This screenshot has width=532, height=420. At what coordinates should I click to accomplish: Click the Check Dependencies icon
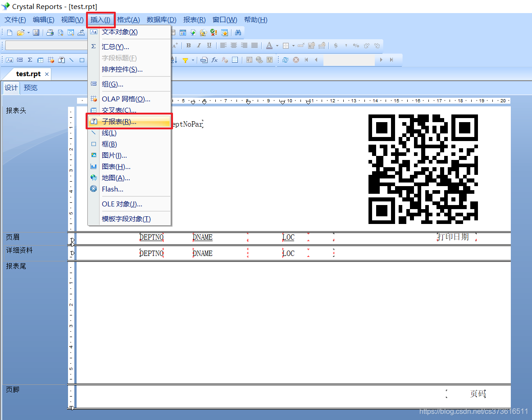click(214, 32)
